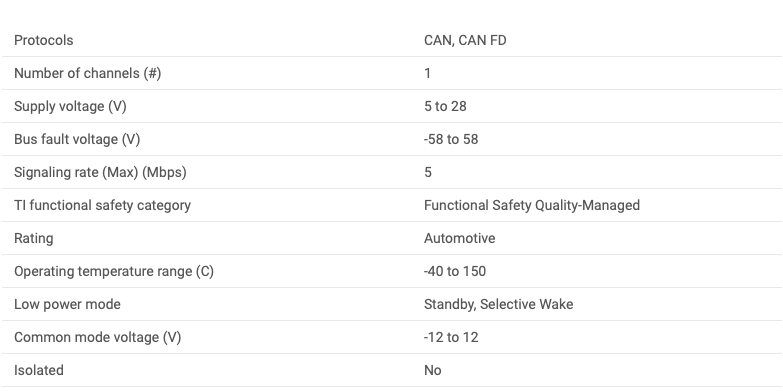This screenshot has height=392, width=783.
Task: Click the CAN, CAN FD value
Action: [465, 40]
